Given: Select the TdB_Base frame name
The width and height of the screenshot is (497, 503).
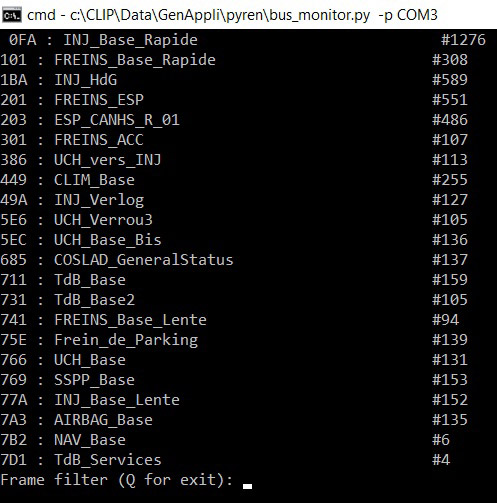Looking at the screenshot, I should 90,281.
